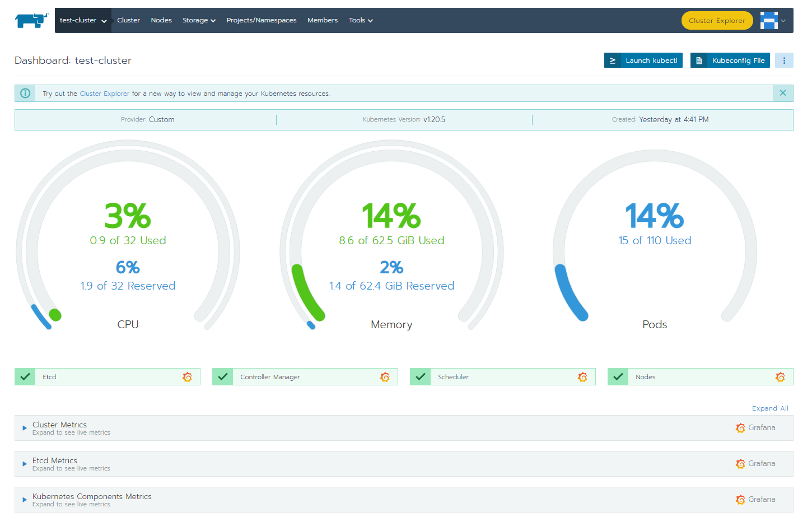The image size is (812, 517).
Task: Click Expand All metrics link
Action: [770, 408]
